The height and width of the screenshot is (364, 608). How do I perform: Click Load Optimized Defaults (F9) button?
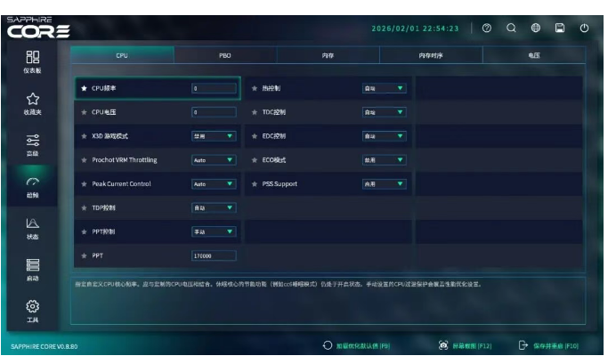coord(355,345)
